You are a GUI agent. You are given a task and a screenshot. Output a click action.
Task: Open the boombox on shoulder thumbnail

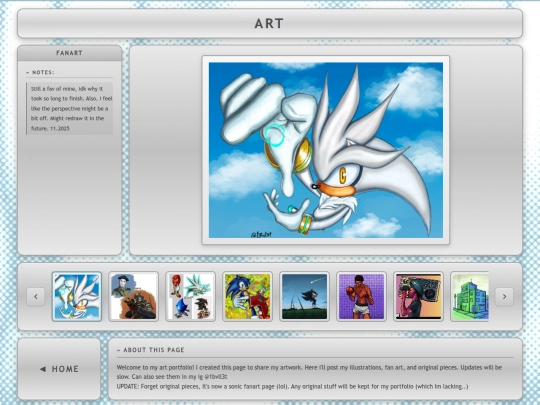click(x=418, y=297)
